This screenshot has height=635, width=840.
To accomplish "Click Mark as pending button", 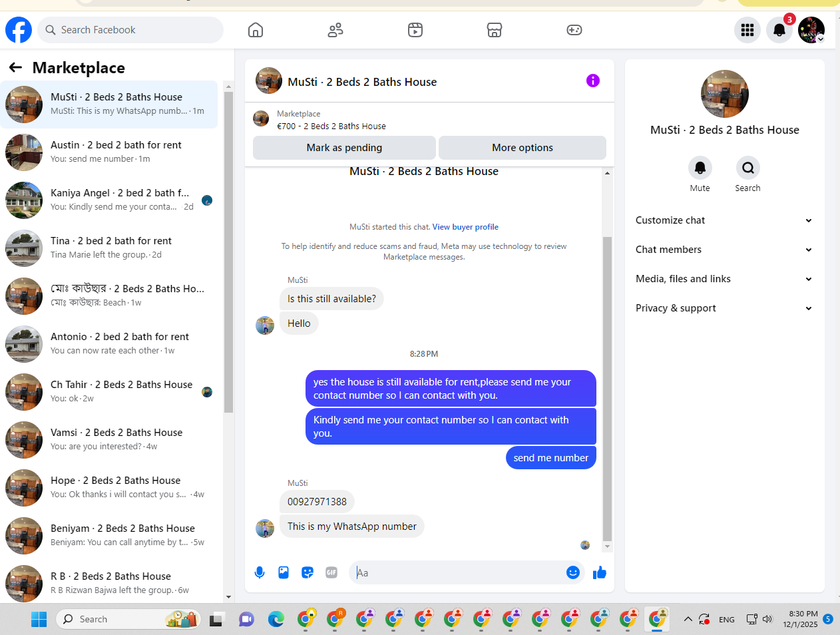I will click(x=344, y=148).
